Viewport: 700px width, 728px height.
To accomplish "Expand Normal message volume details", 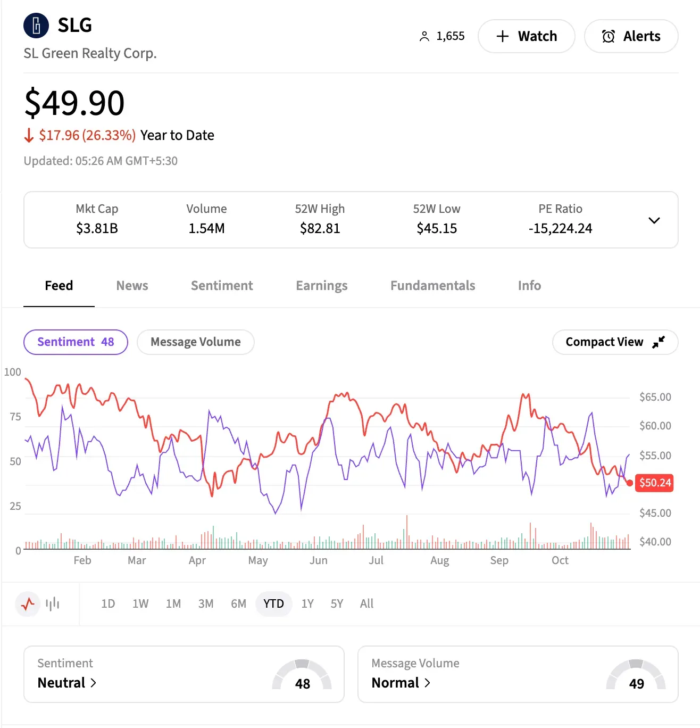I will pyautogui.click(x=428, y=683).
